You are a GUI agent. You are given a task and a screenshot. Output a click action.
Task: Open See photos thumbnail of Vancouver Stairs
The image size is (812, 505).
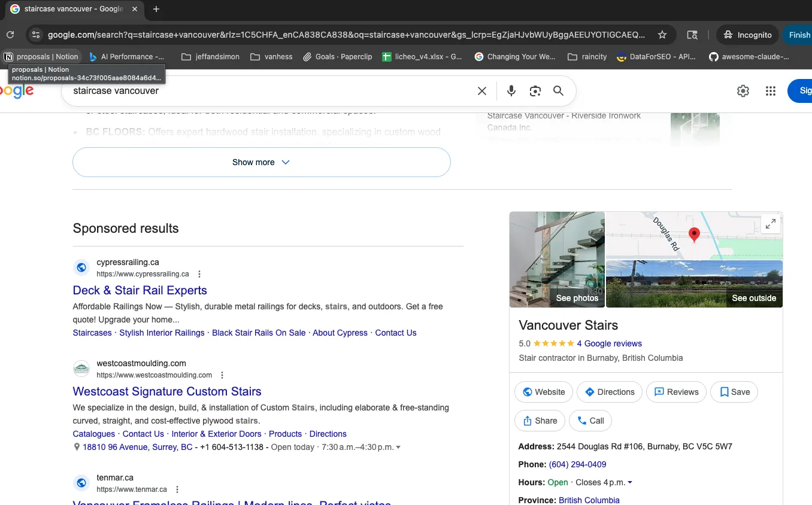(x=557, y=260)
